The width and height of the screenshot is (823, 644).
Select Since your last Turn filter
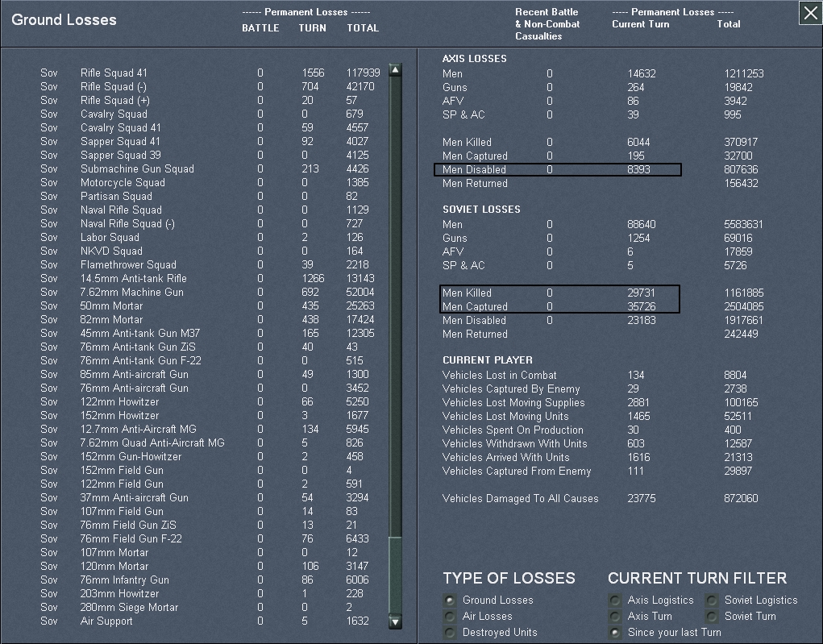(614, 633)
